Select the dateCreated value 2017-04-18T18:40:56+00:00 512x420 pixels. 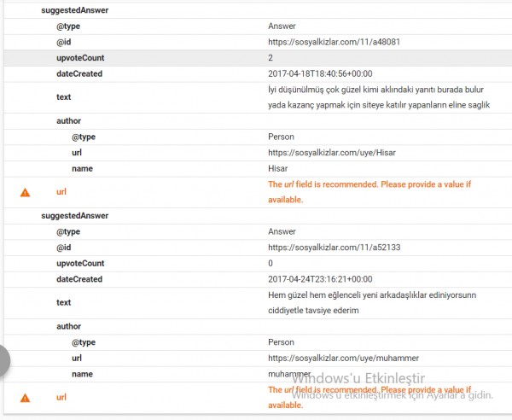[x=320, y=73]
